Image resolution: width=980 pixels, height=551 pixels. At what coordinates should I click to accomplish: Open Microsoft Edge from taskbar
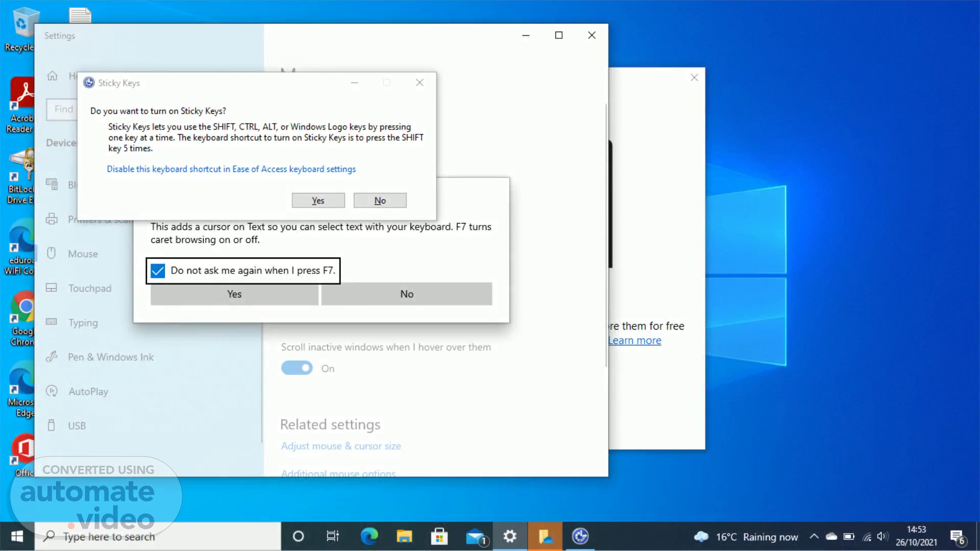coord(369,536)
